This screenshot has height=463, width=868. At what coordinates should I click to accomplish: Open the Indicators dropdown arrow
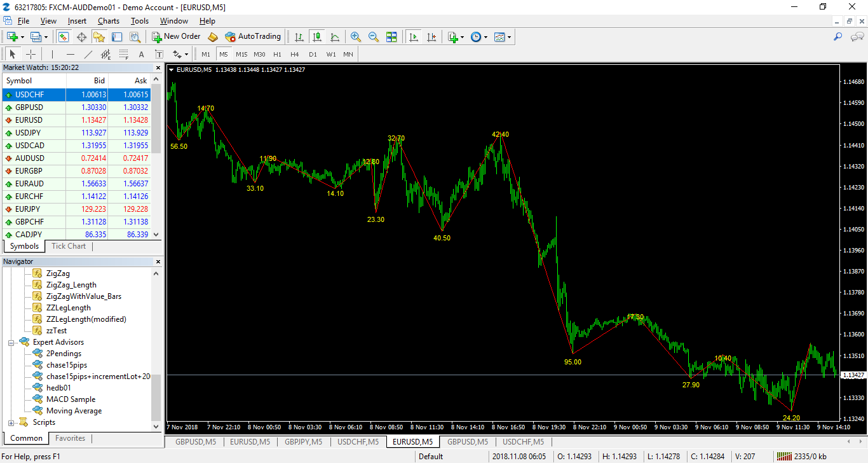463,37
